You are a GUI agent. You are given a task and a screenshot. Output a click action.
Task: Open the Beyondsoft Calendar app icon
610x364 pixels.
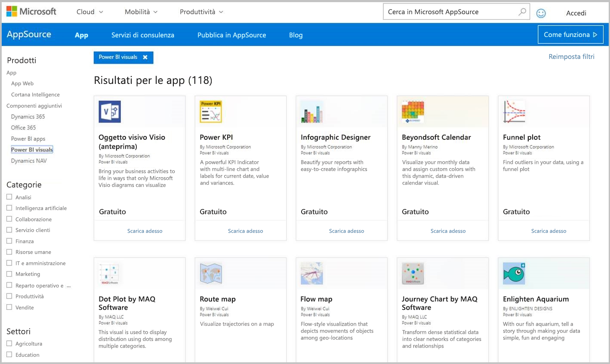[x=413, y=112]
